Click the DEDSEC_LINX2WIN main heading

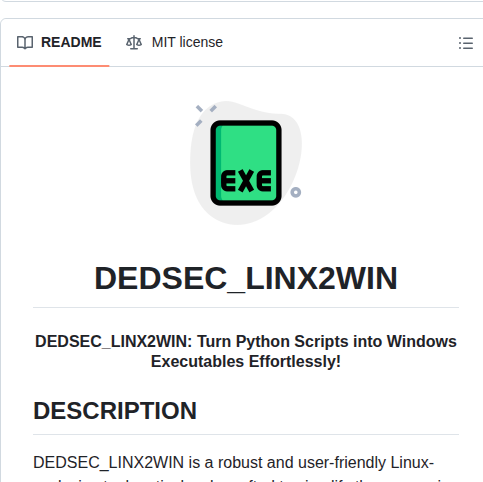point(246,278)
